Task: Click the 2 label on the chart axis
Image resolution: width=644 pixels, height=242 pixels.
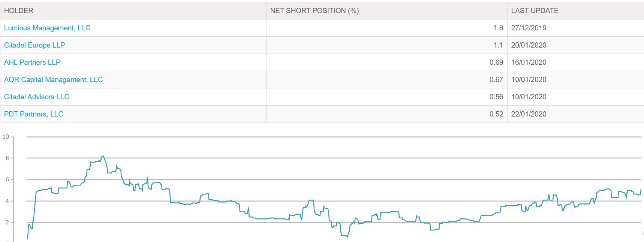Action: (x=7, y=223)
